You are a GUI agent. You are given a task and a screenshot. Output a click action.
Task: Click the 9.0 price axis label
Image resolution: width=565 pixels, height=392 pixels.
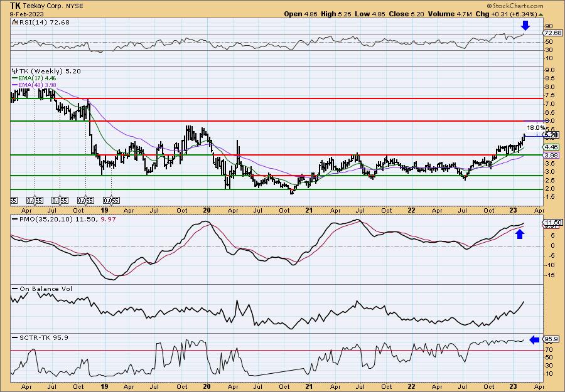click(x=550, y=70)
